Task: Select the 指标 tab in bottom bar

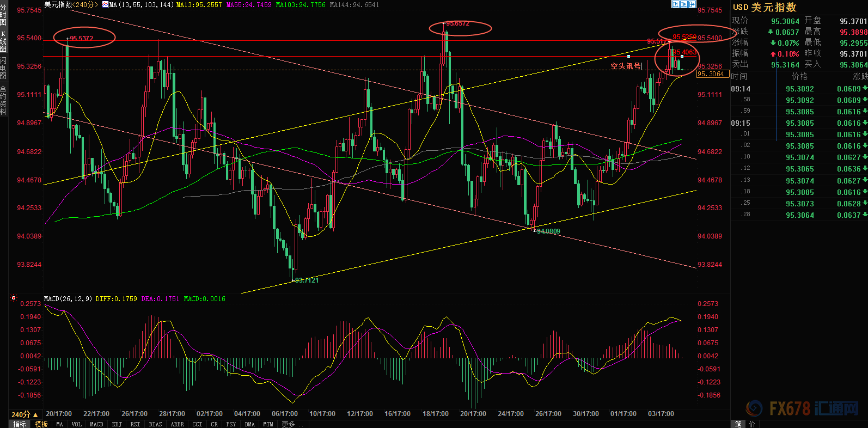Action: [x=20, y=424]
